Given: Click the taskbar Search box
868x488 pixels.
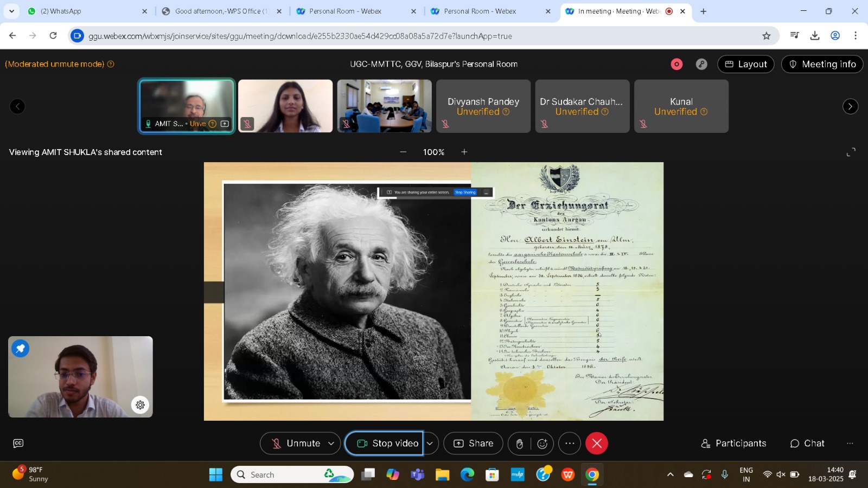Looking at the screenshot, I should [x=292, y=475].
